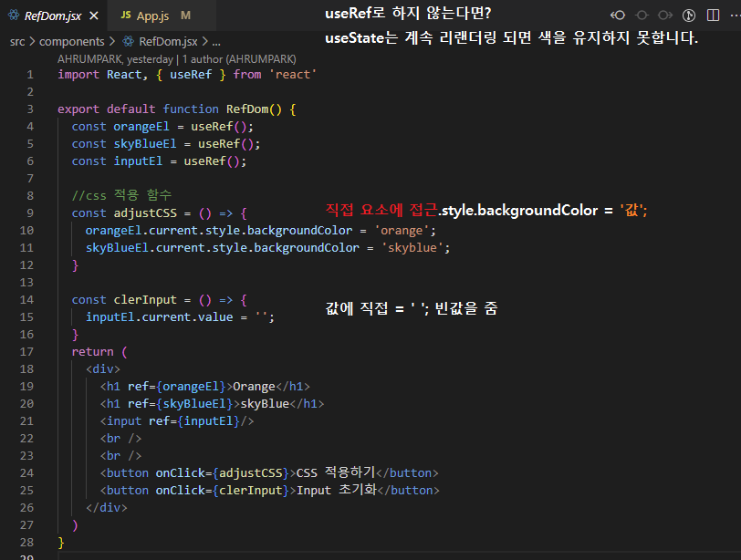Switch to the RefDom.jsx tab
Screen dimensions: 741x560
pyautogui.click(x=53, y=16)
